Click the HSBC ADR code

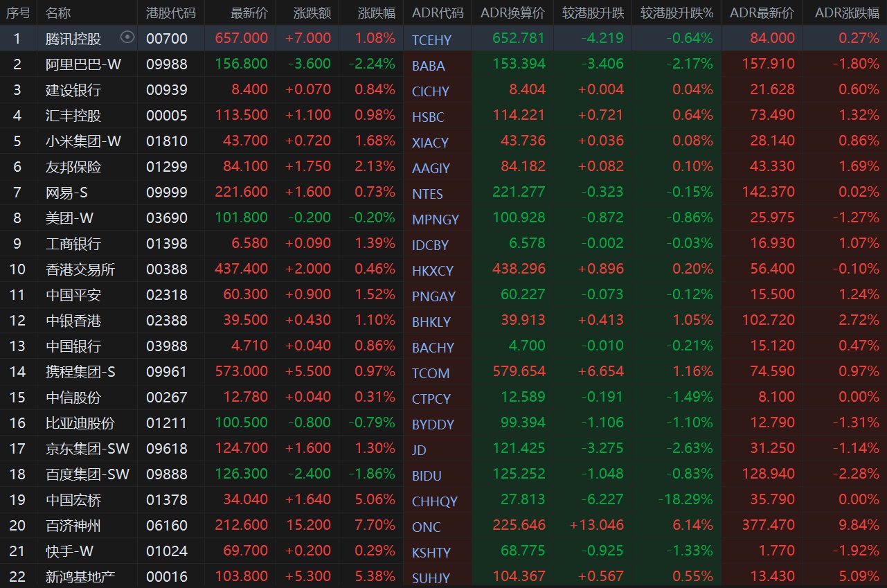pyautogui.click(x=428, y=117)
